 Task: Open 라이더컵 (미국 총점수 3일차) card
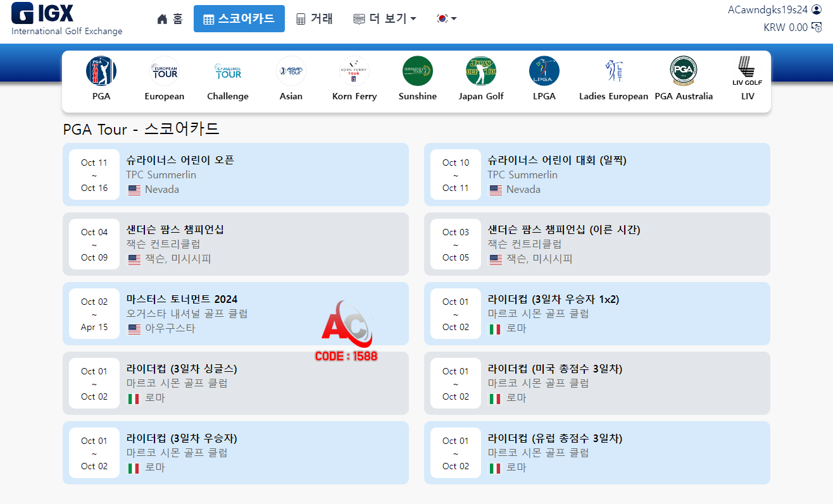pyautogui.click(x=597, y=383)
